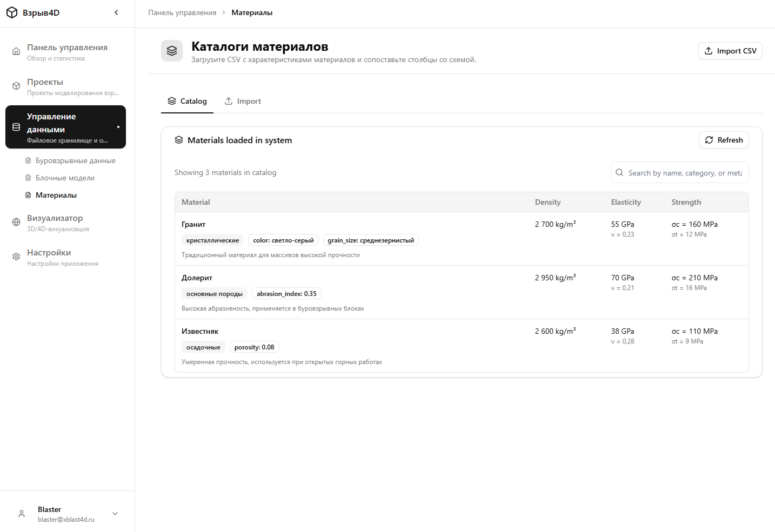The height and width of the screenshot is (532, 775).
Task: Go to Панель управления breadcrumb link
Action: tap(182, 12)
